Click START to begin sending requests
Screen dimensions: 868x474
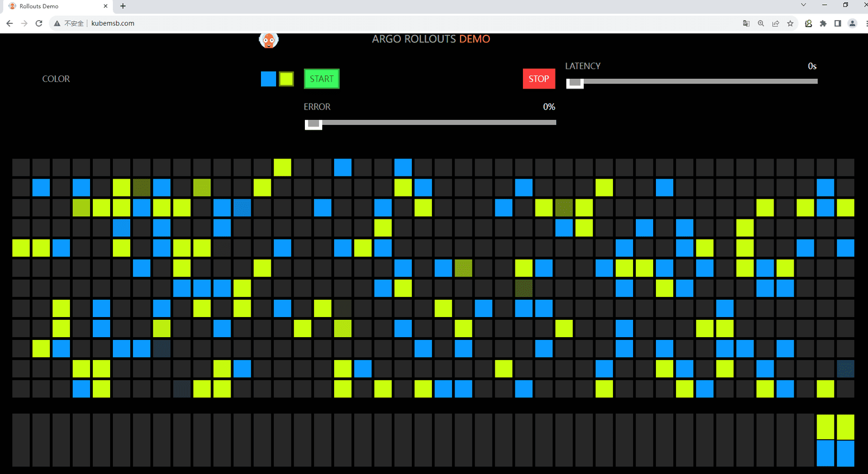(322, 79)
